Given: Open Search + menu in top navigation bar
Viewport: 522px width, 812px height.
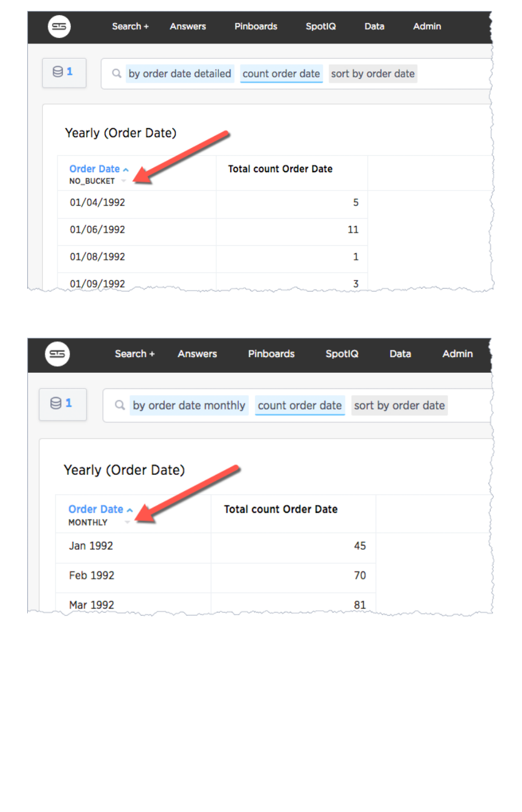Looking at the screenshot, I should coord(130,27).
